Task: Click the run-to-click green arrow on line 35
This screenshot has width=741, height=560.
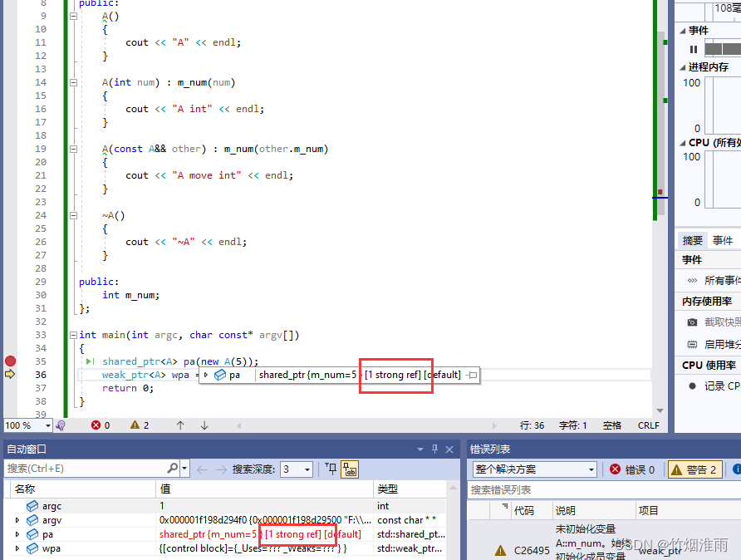Action: pos(91,361)
